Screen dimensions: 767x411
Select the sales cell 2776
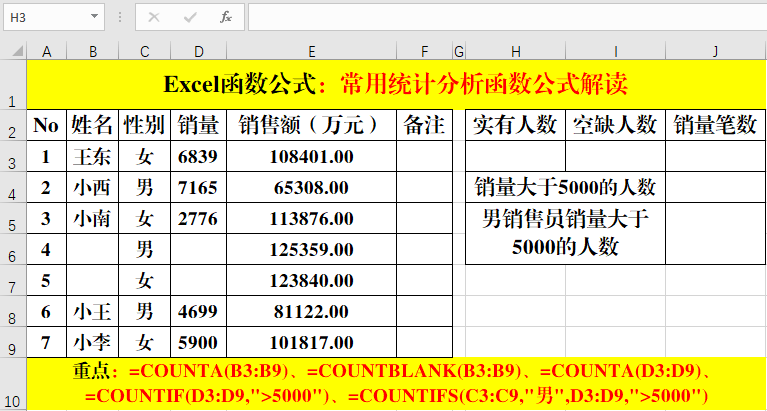coord(198,218)
